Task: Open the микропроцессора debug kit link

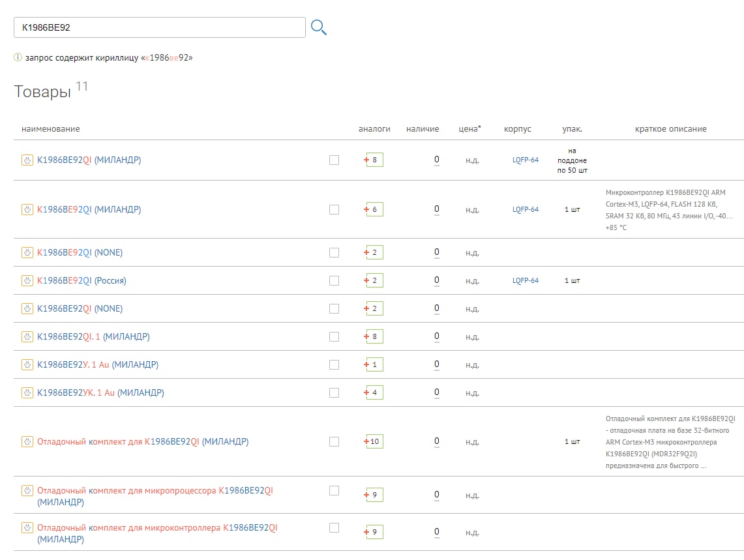Action: 155,490
